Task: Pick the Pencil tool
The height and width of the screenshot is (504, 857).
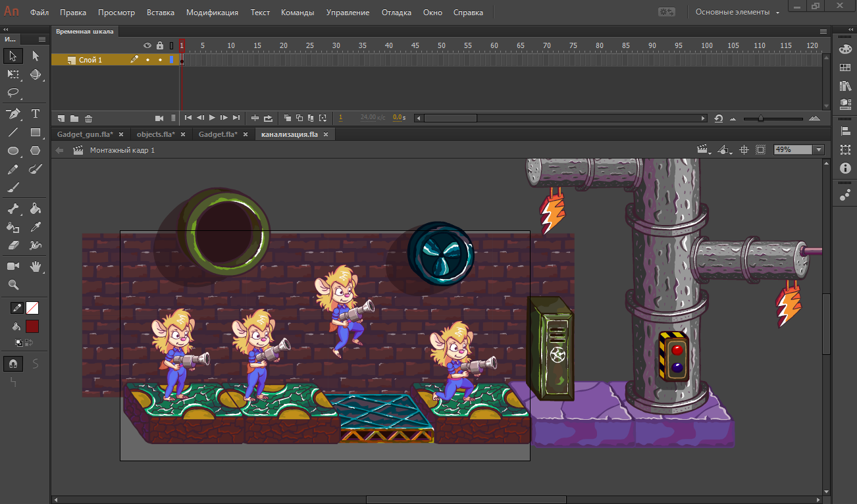Action: point(13,169)
